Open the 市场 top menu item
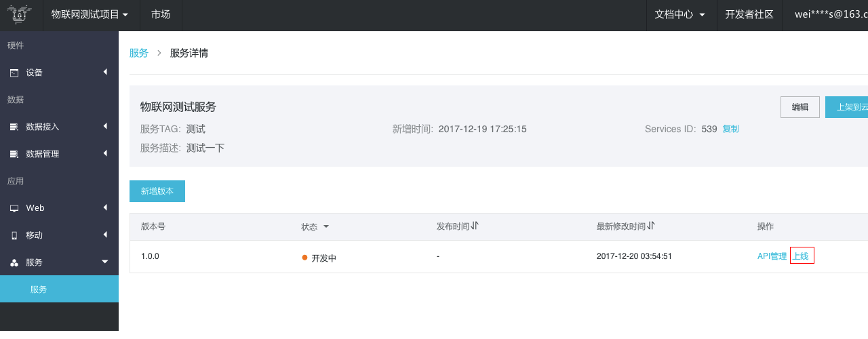Viewport: 868px width, 339px height. click(161, 15)
